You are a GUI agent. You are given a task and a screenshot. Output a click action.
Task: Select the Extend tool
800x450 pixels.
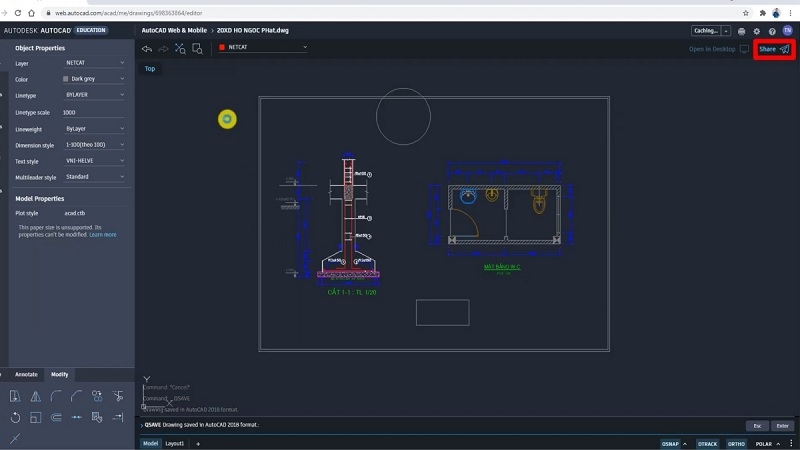tap(118, 417)
